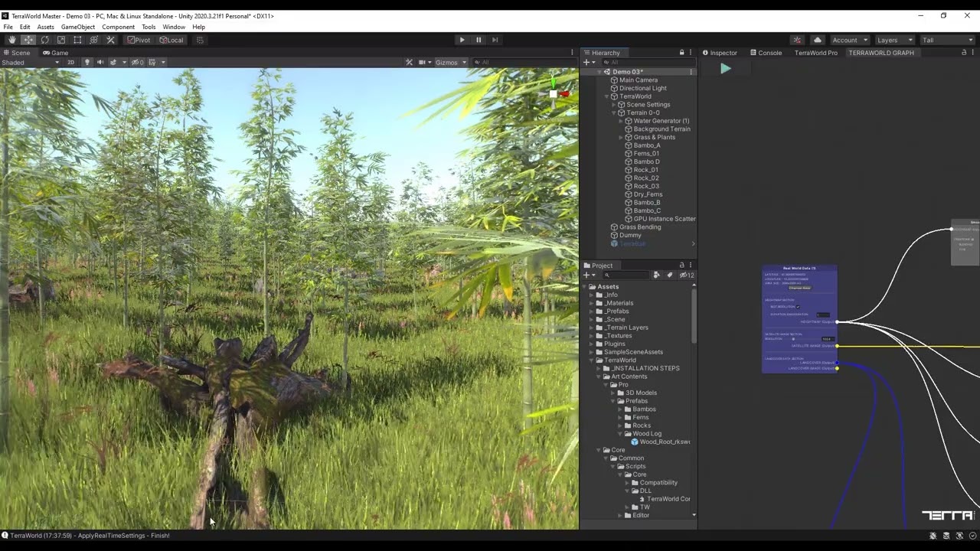Image resolution: width=980 pixels, height=551 pixels.
Task: Open Search by Label in Project
Action: point(670,275)
